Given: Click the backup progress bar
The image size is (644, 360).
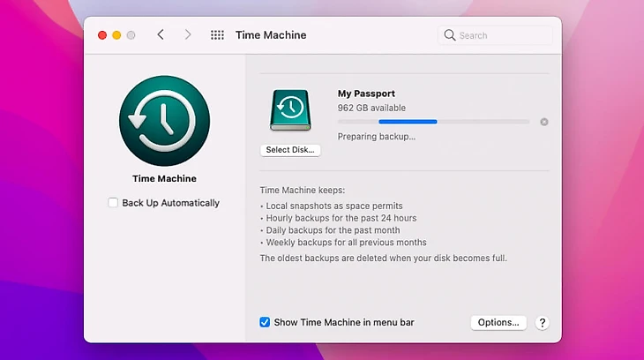Looking at the screenshot, I should (x=433, y=122).
